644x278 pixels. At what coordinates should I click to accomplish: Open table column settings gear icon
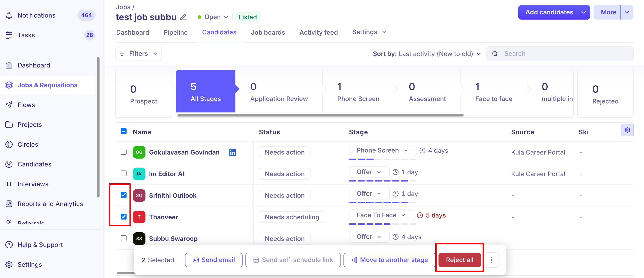coord(627,130)
